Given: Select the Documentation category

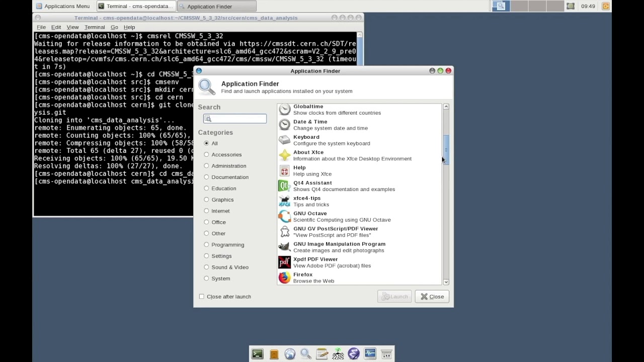Looking at the screenshot, I should pyautogui.click(x=226, y=177).
